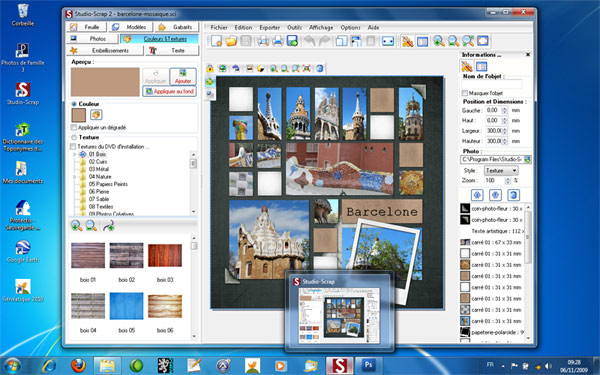The height and width of the screenshot is (375, 600).
Task: Open Photoshop from the taskbar
Action: (x=368, y=365)
